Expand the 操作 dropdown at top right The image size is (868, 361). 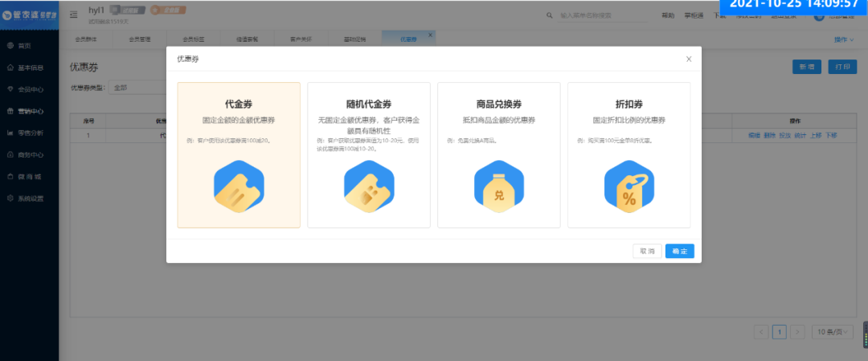click(844, 39)
